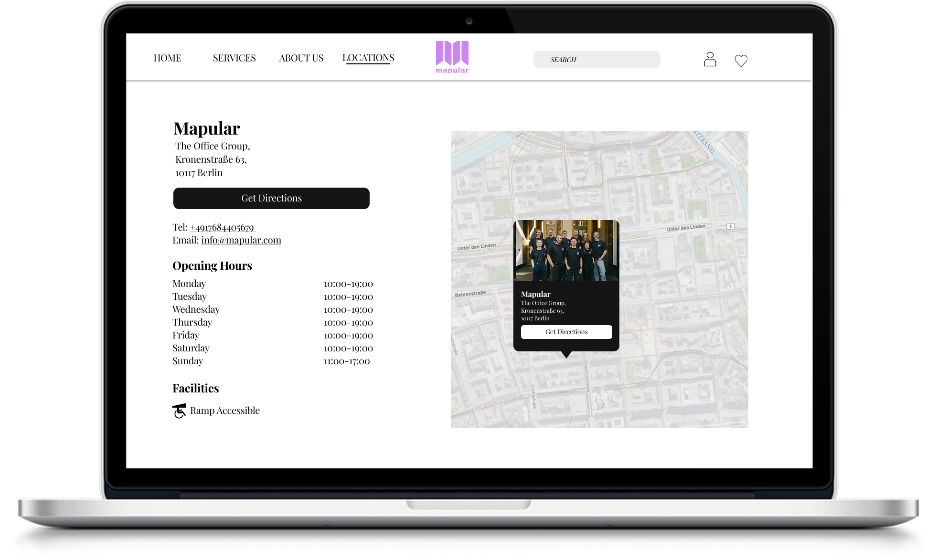Open the SERVICES menu item
The width and height of the screenshot is (937, 560).
pos(234,58)
